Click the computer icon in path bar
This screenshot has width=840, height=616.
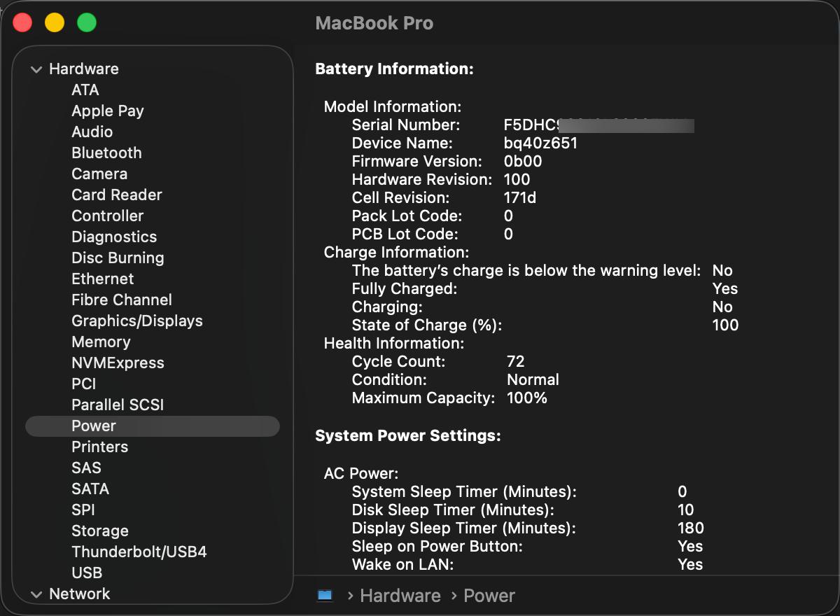pyautogui.click(x=325, y=596)
